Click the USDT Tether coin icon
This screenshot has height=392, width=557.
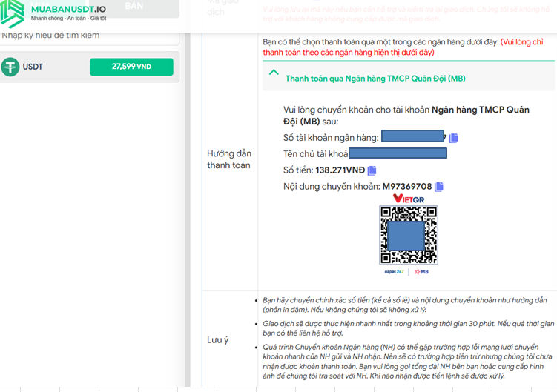click(x=10, y=67)
